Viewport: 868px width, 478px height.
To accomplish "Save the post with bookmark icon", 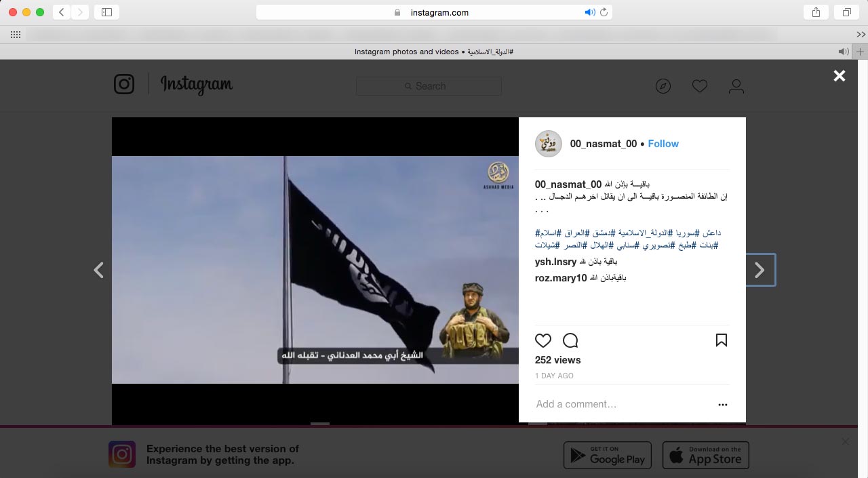I will [722, 340].
